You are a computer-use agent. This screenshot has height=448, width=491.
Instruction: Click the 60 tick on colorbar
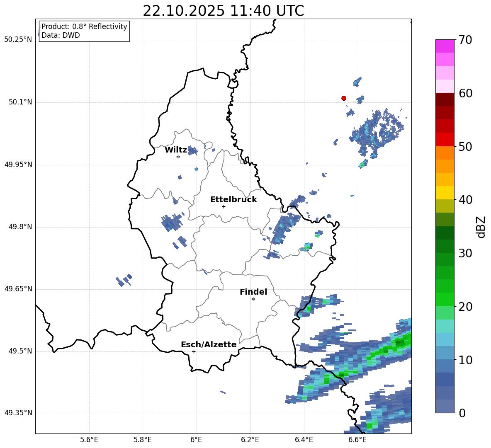click(465, 93)
